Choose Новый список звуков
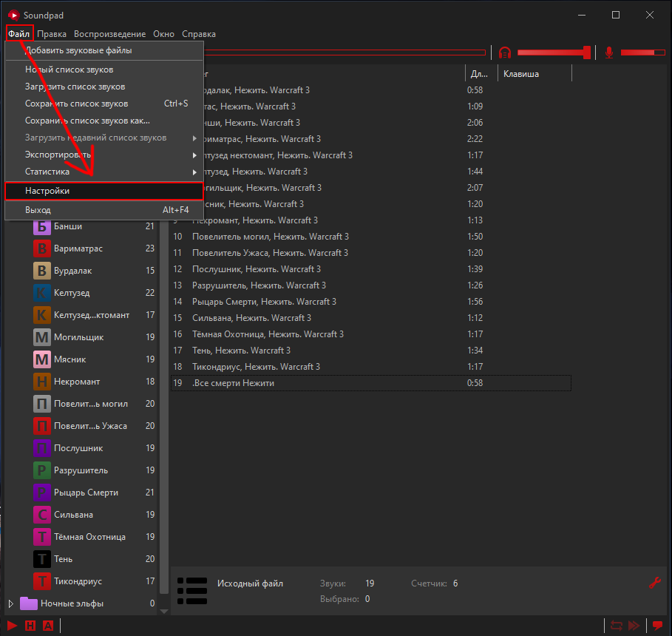The width and height of the screenshot is (672, 636). coord(104,70)
